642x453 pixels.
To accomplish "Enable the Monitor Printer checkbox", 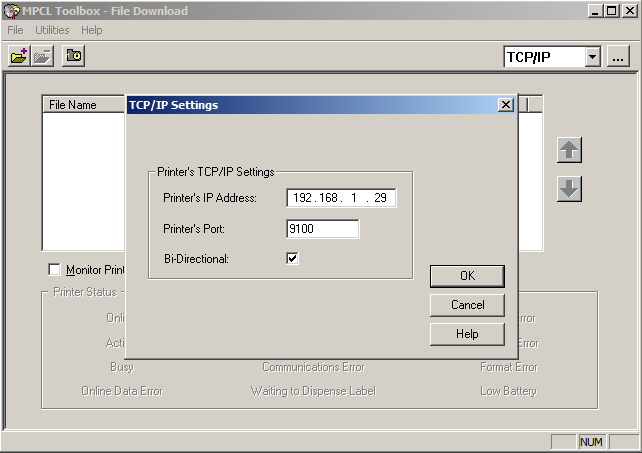I will click(54, 270).
